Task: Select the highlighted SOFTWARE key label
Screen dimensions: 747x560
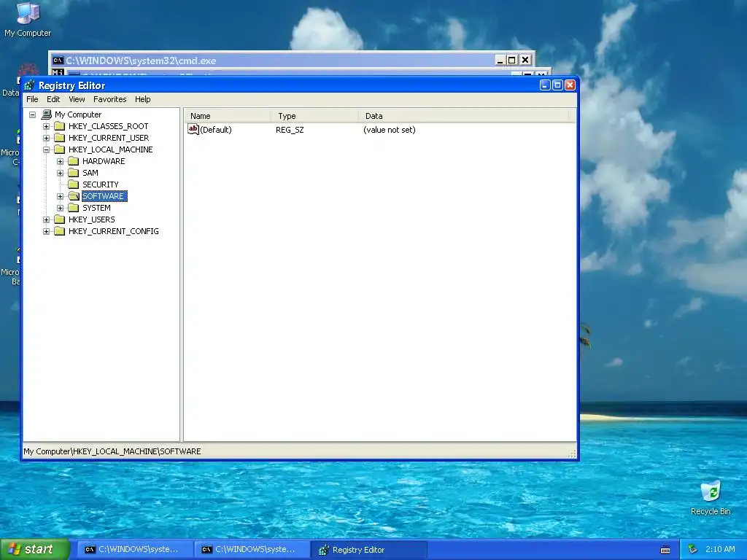Action: pyautogui.click(x=104, y=196)
